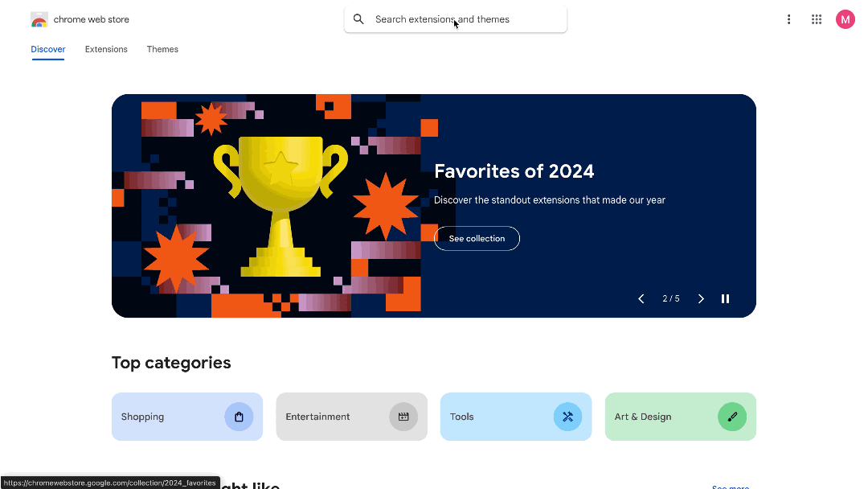Pause the banner carousel autoplay
Image resolution: width=868 pixels, height=489 pixels.
[x=725, y=298]
